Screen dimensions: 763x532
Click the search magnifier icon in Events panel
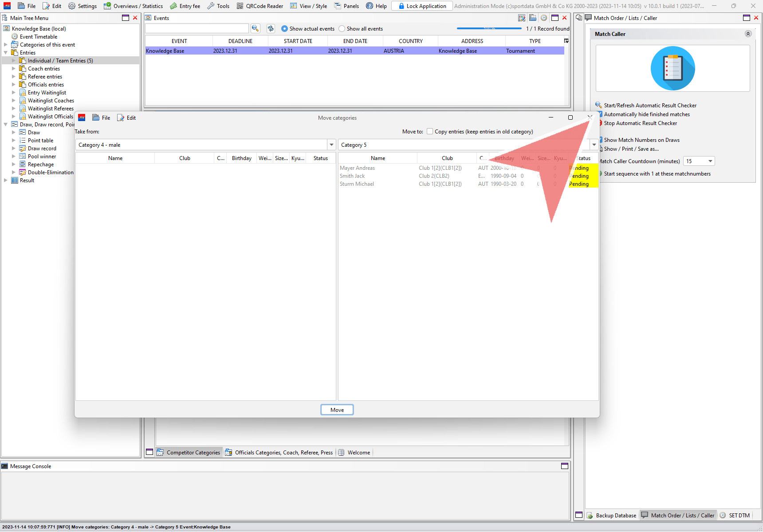coord(255,28)
